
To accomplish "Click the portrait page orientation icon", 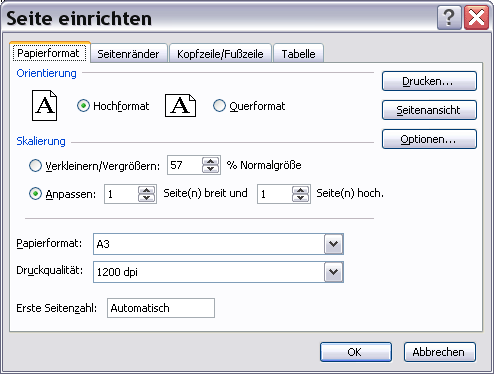I will point(44,105).
